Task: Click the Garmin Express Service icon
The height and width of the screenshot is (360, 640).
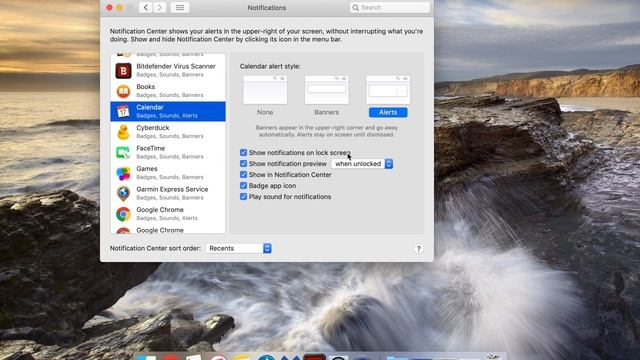Action: coord(123,193)
